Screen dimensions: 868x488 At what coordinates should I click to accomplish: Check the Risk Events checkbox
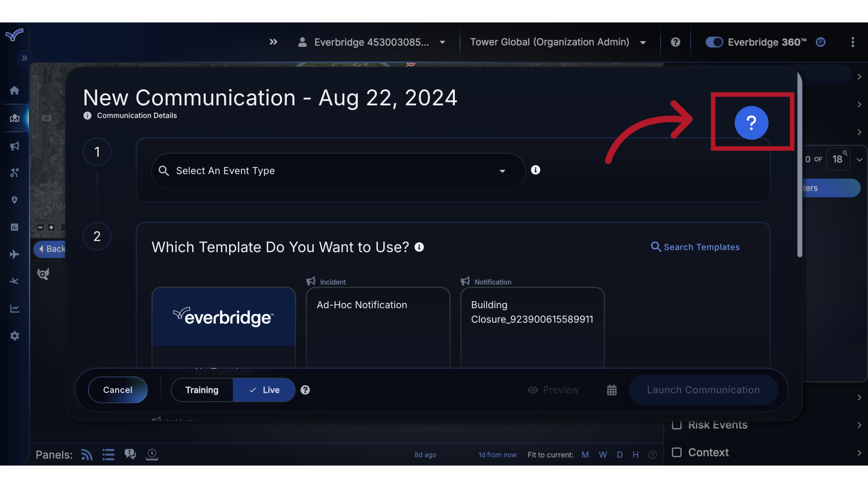click(678, 425)
